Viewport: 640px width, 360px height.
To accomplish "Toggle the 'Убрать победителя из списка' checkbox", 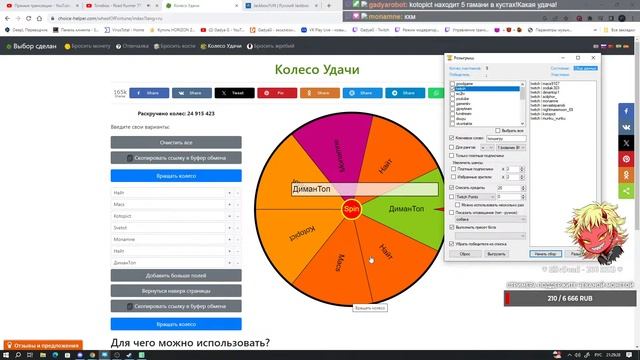I will pyautogui.click(x=451, y=244).
